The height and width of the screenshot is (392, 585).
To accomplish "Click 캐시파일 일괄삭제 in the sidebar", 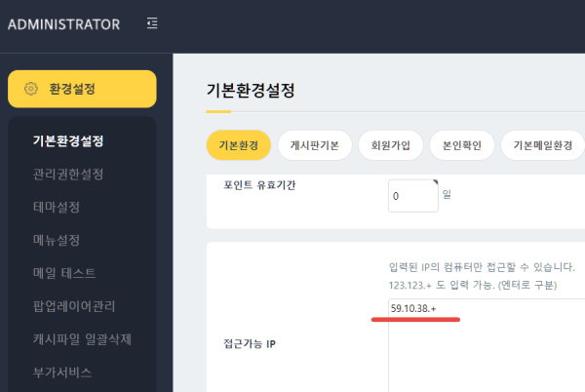I will 82,339.
